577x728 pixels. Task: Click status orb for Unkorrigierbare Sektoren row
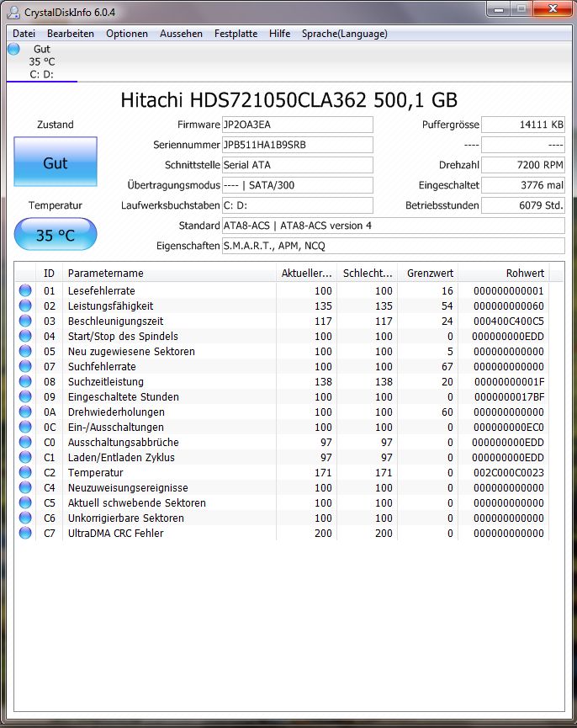point(25,518)
